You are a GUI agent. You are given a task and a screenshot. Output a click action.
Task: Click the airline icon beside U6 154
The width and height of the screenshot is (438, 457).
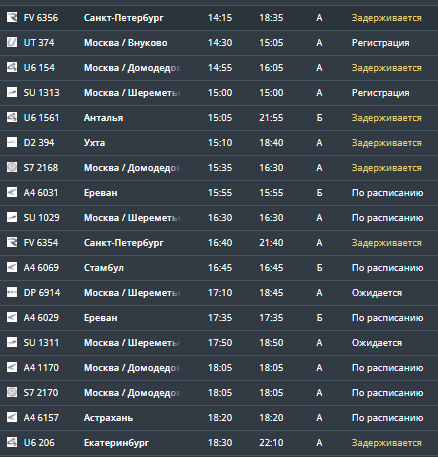(x=12, y=67)
